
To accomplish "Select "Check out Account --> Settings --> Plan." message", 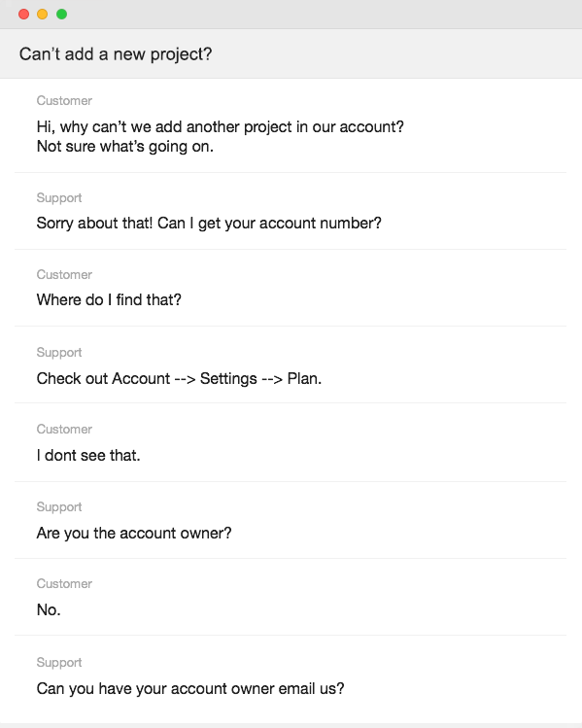I will [179, 379].
